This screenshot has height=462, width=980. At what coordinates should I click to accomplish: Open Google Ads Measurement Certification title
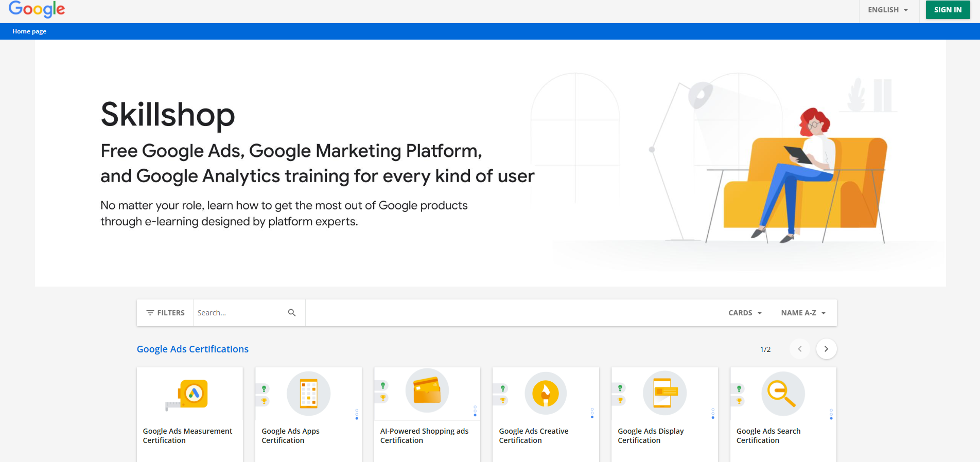pyautogui.click(x=187, y=436)
